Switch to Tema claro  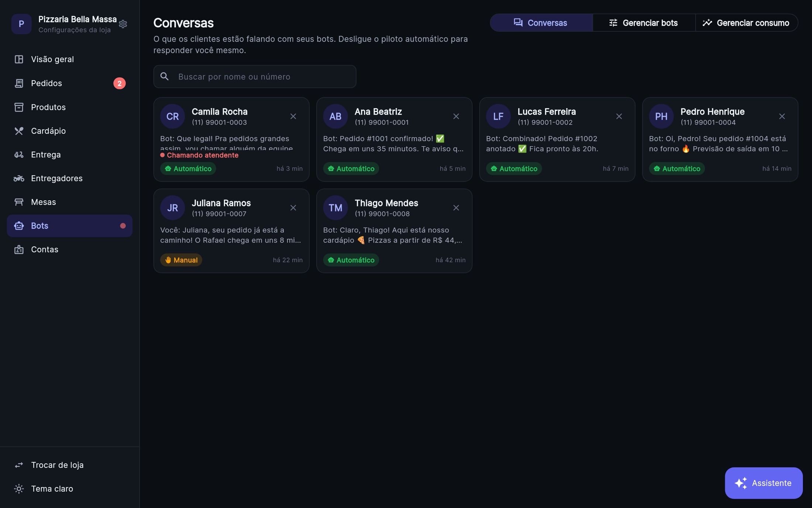[x=69, y=489]
